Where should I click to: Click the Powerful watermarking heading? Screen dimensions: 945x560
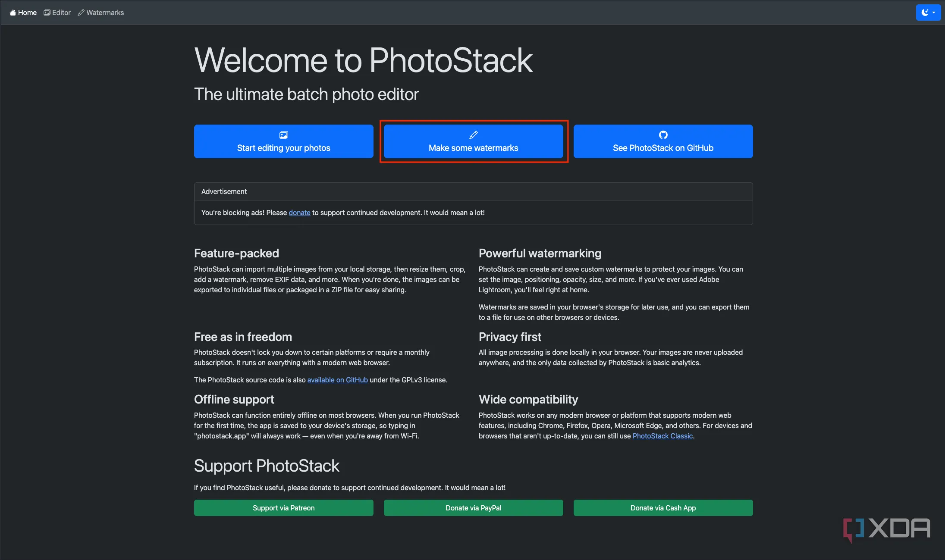click(x=540, y=253)
